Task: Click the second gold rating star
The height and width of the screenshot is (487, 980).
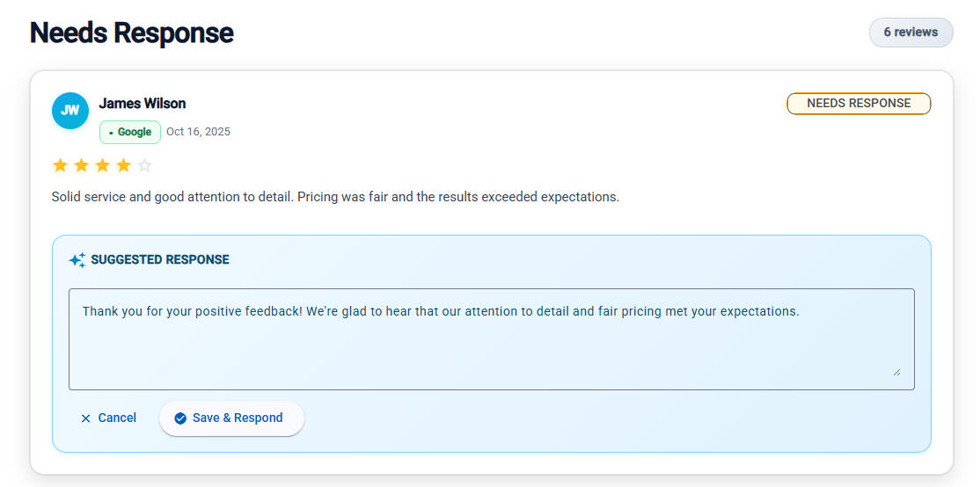Action: tap(81, 165)
